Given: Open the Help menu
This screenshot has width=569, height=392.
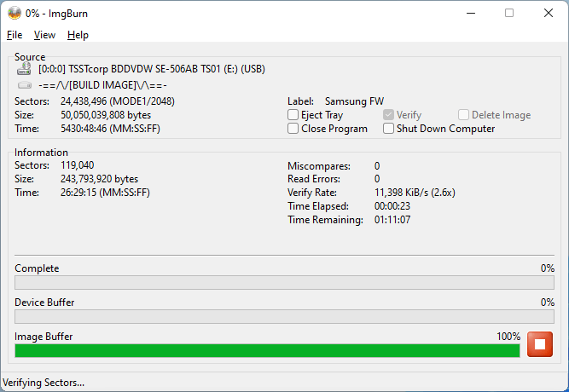Looking at the screenshot, I should [x=78, y=35].
